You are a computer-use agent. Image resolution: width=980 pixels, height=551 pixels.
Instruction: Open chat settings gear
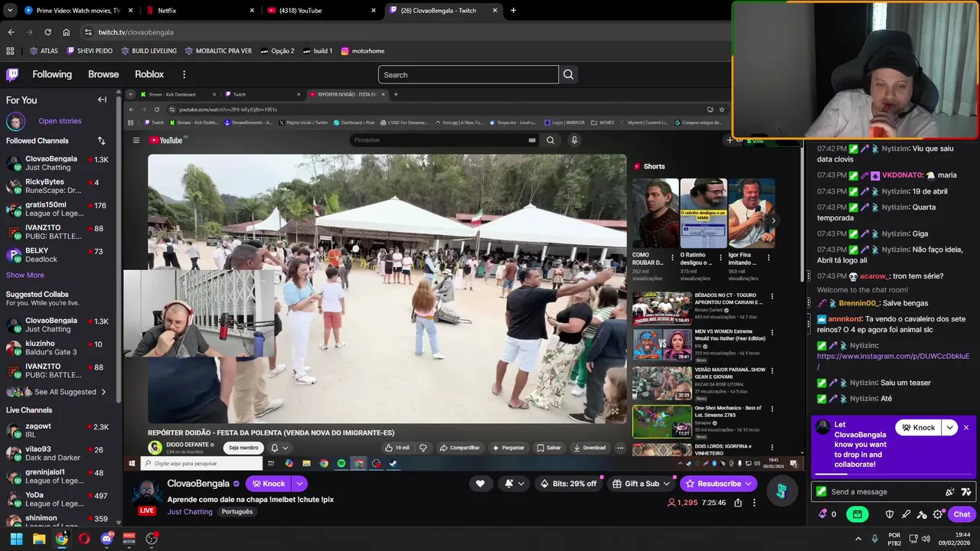pyautogui.click(x=937, y=514)
